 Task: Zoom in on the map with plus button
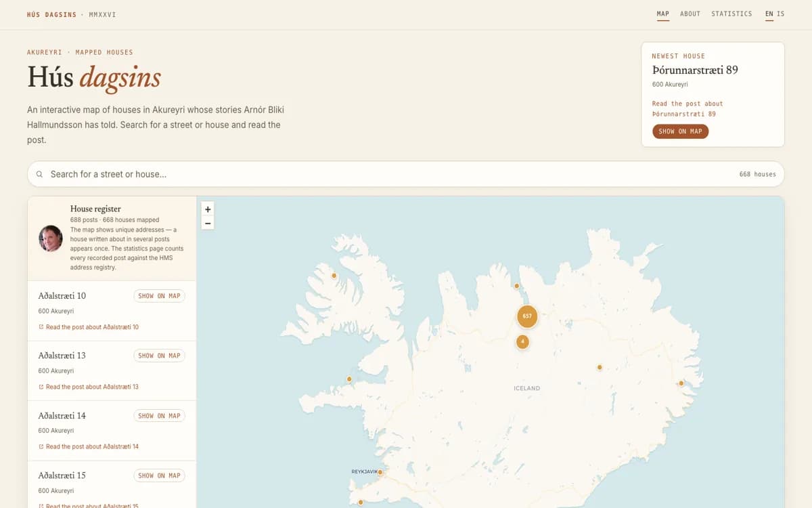(x=208, y=209)
